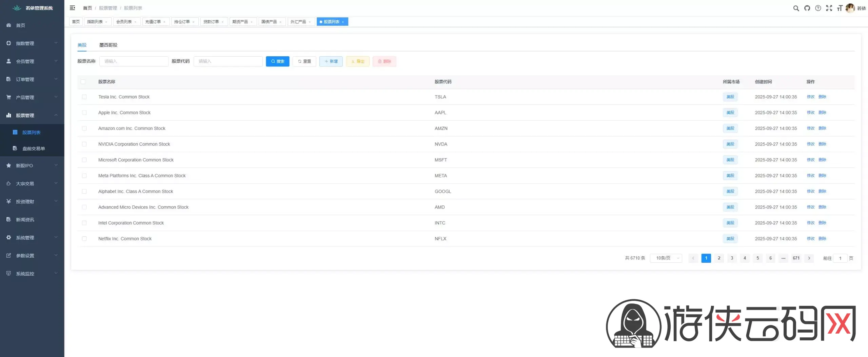Click 修改 link for Apple Inc. row
The image size is (868, 357).
pyautogui.click(x=810, y=113)
